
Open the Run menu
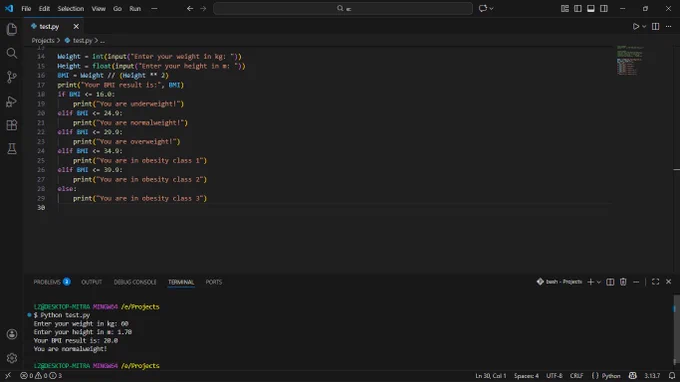click(x=135, y=8)
